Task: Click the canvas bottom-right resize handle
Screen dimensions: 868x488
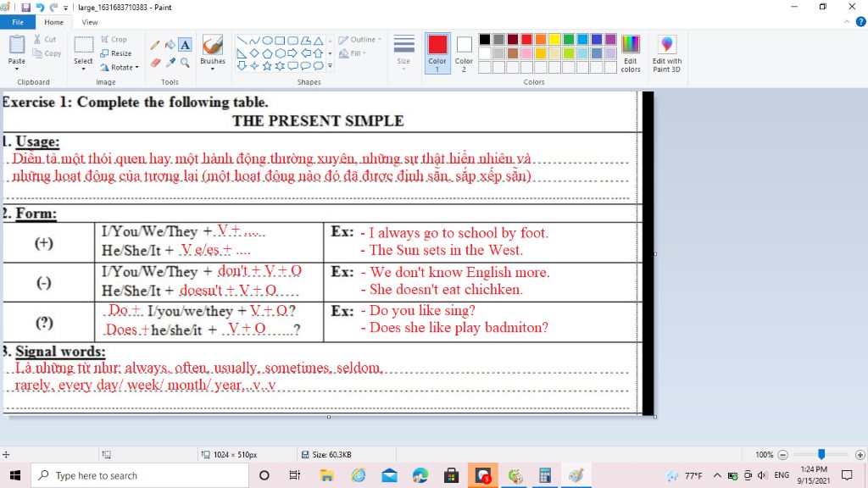Action: (x=655, y=417)
